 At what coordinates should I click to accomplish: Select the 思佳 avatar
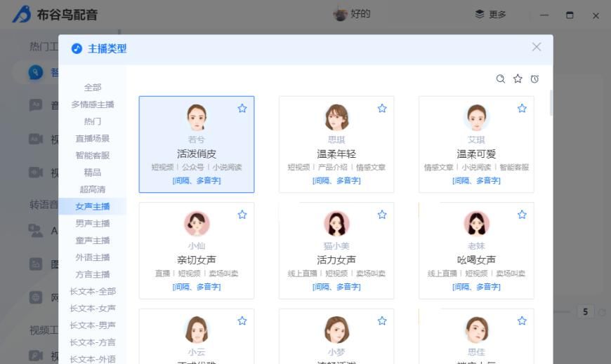coord(476,330)
